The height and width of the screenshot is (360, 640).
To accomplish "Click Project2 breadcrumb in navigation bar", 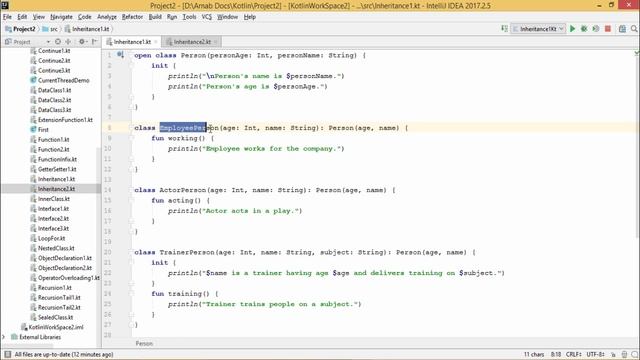I will click(x=20, y=29).
